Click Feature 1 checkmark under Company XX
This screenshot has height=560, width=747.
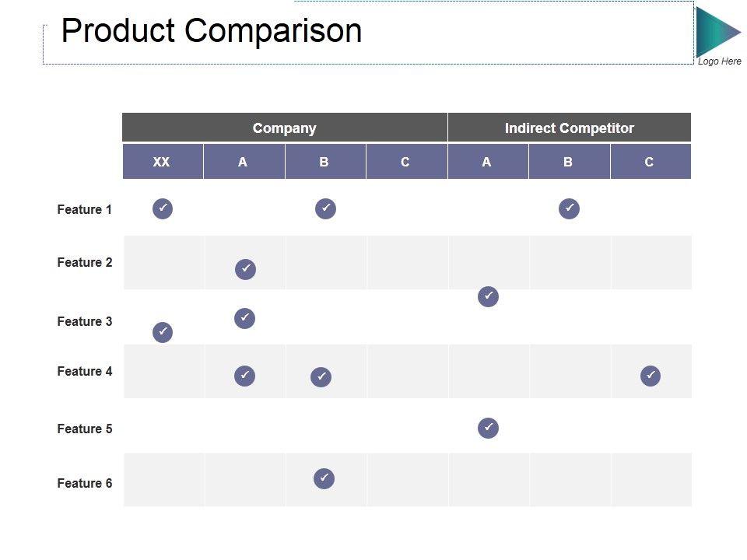[x=163, y=208]
